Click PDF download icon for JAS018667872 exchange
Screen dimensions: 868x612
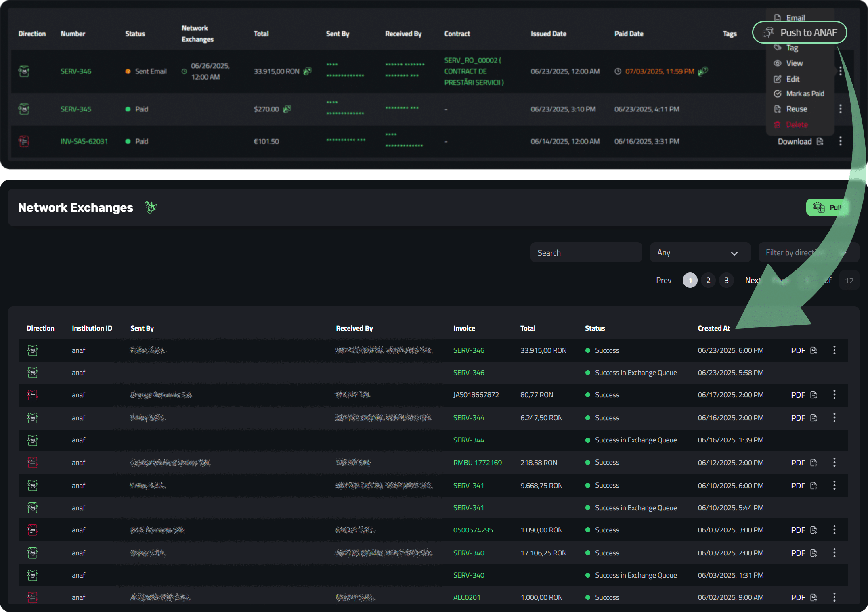813,395
